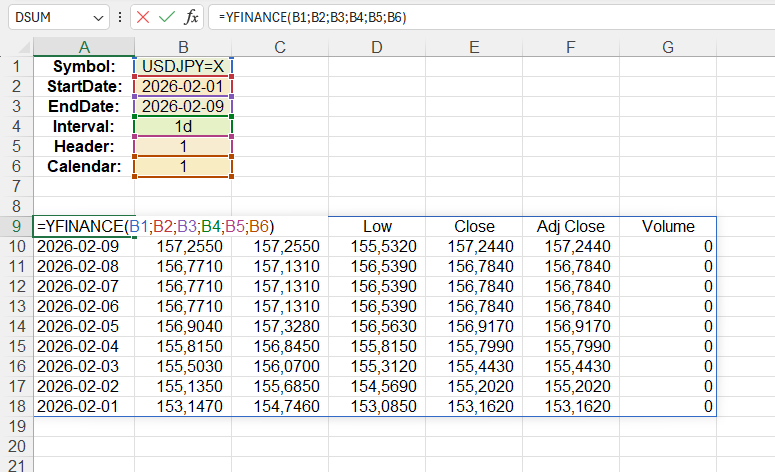Select row 19 header
775x472 pixels.
click(16, 426)
